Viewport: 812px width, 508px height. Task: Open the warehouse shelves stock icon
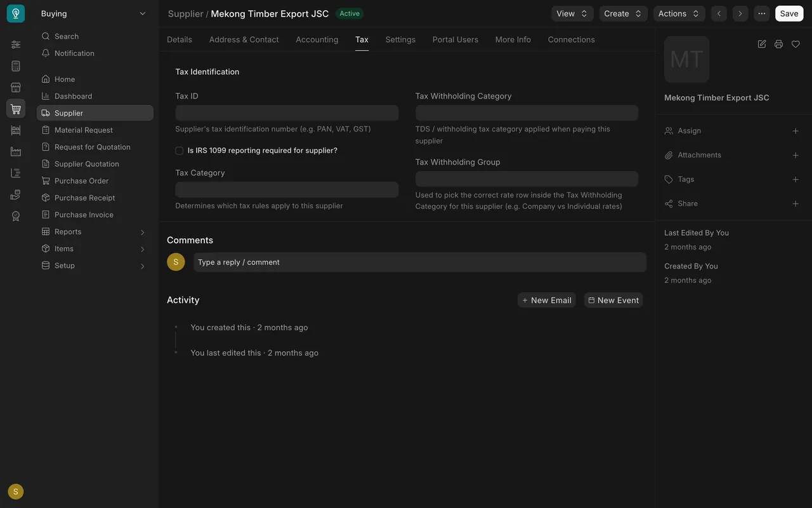pos(16,130)
